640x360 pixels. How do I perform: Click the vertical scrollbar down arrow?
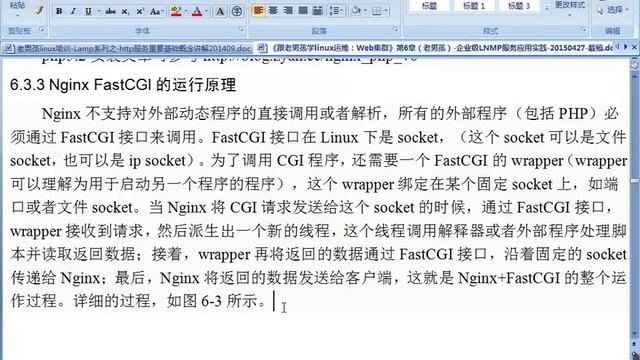[635, 334]
